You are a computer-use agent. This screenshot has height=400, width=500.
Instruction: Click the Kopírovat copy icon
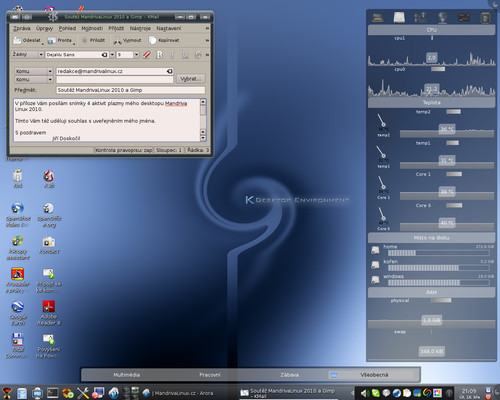(x=152, y=40)
